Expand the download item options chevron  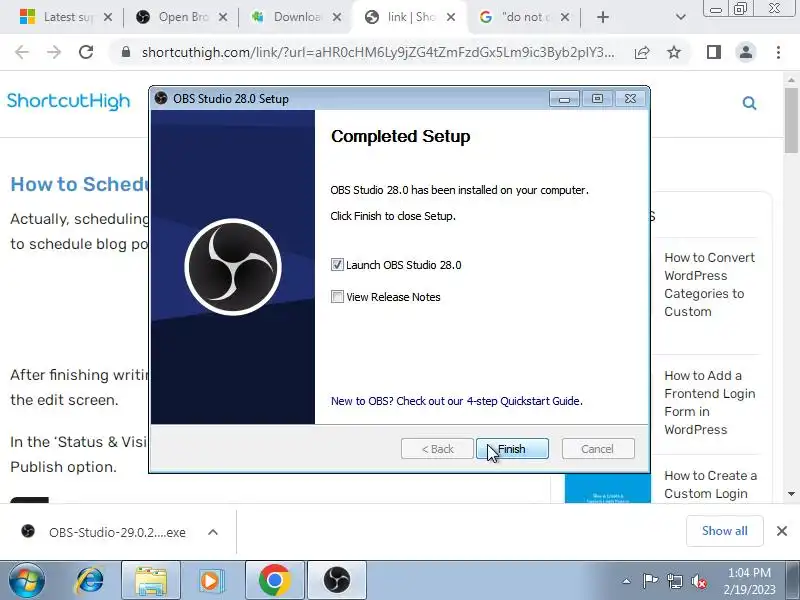click(x=213, y=532)
